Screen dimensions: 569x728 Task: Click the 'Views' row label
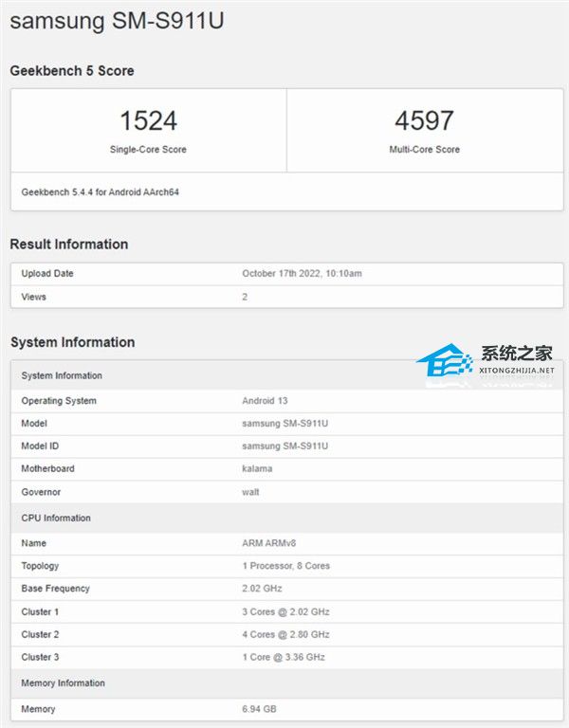point(33,297)
